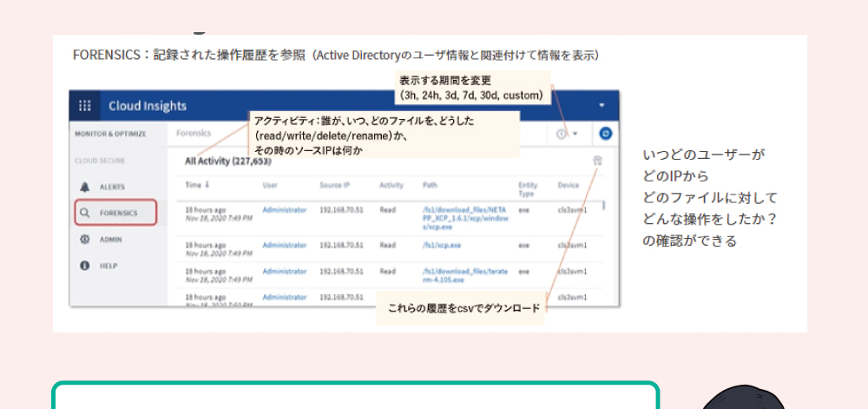Open path /fs1/download_files/NETAPP_XCP link
The width and height of the screenshot is (868, 409).
[x=465, y=219]
